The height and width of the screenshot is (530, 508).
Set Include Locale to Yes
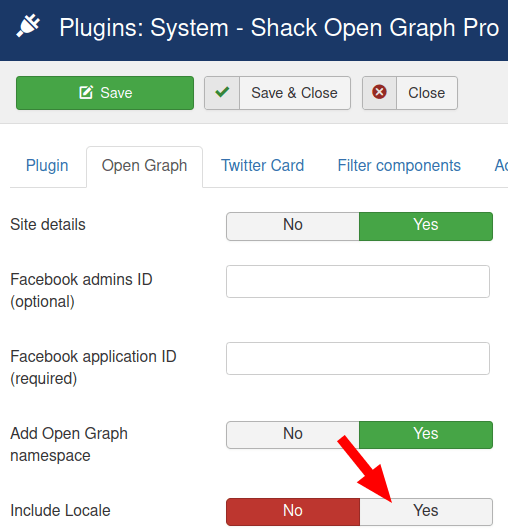[426, 512]
